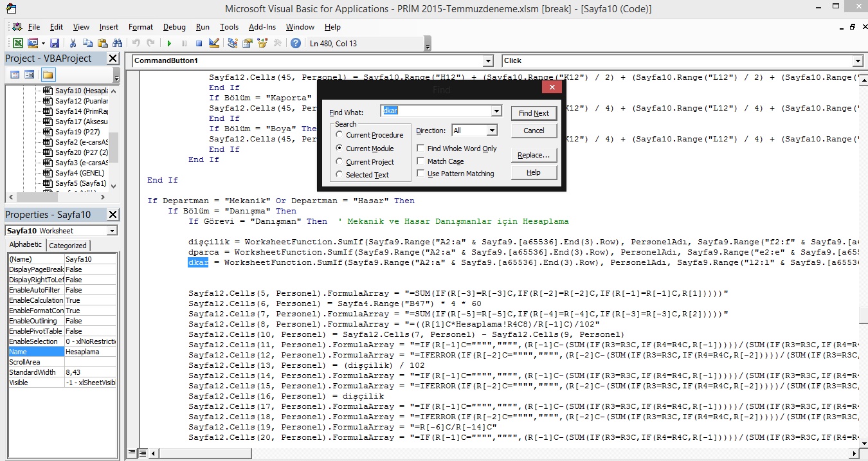
Task: Click the Reset stop square icon
Action: (x=199, y=43)
